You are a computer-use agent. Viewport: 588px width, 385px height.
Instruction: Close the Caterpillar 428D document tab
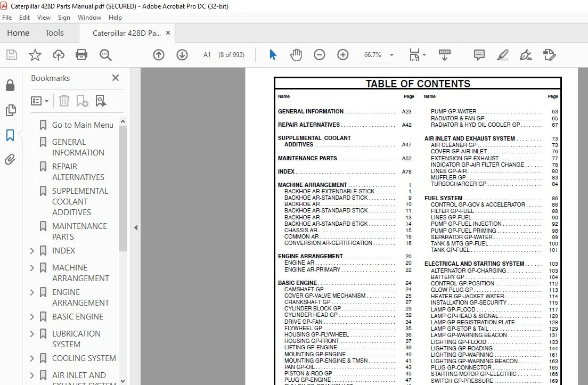point(168,33)
